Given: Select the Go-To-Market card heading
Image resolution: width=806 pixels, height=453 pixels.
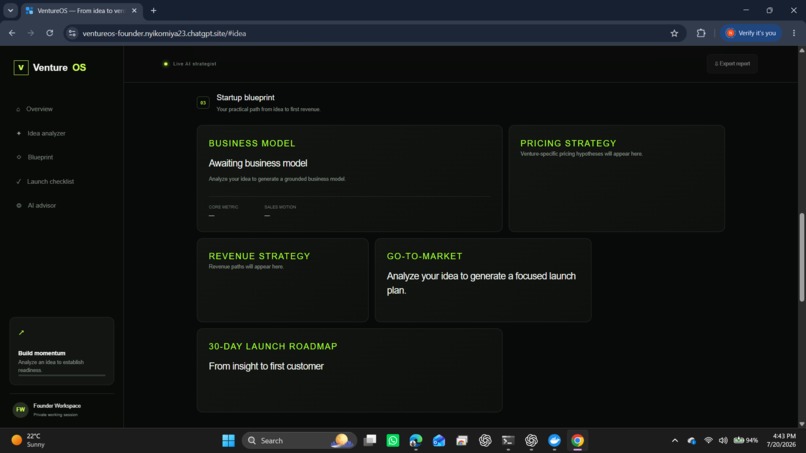Looking at the screenshot, I should 424,256.
